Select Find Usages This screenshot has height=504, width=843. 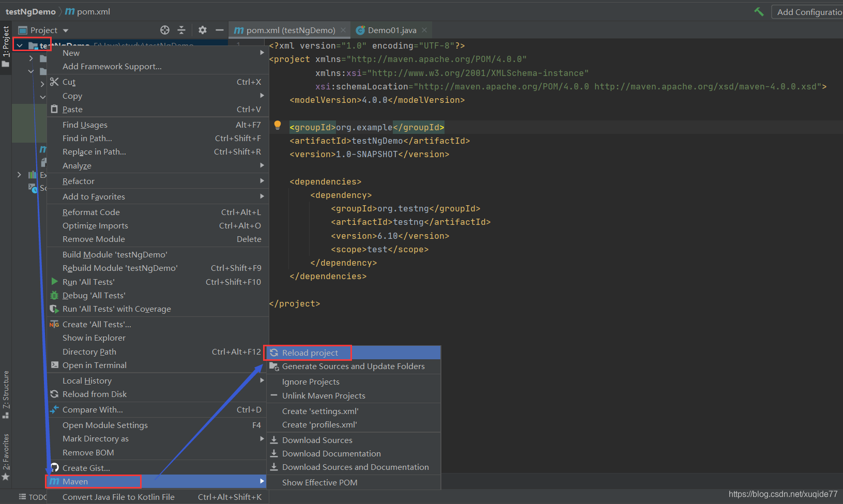coord(158,125)
